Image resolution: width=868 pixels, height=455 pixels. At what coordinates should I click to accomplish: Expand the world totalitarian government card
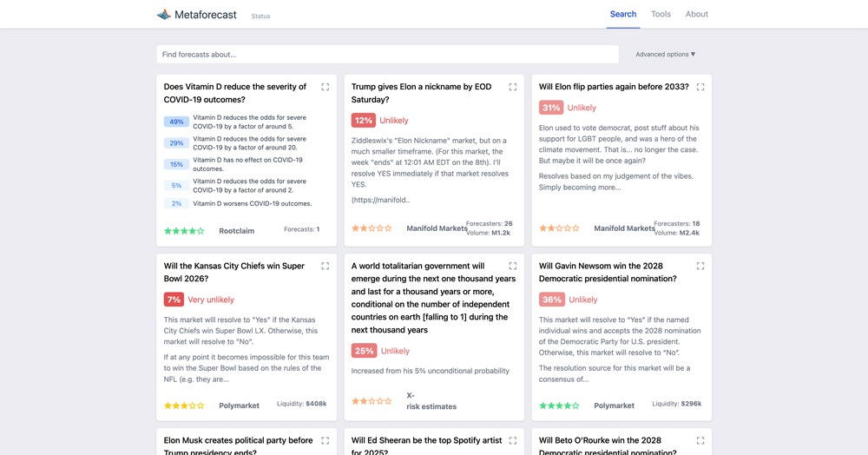[513, 267]
